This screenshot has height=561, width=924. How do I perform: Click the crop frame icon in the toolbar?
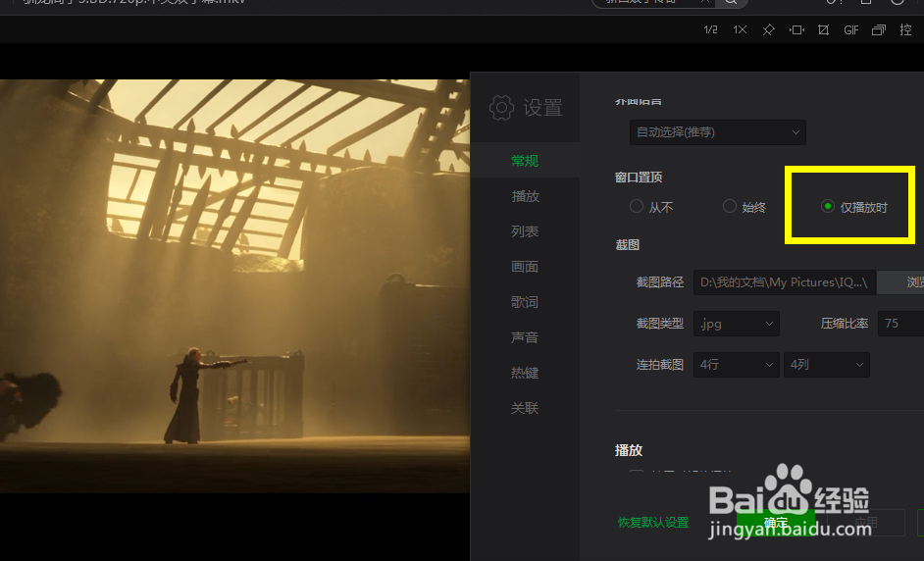tap(824, 29)
